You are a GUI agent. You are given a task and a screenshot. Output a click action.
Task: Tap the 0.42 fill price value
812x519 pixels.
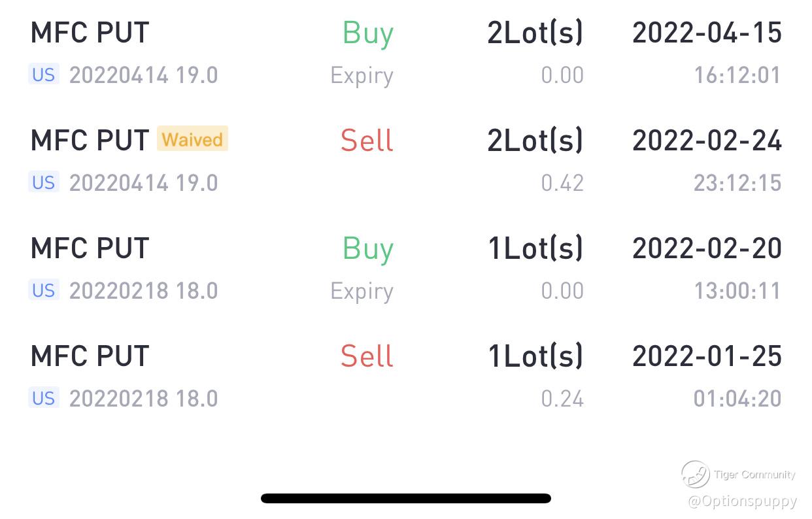[562, 183]
